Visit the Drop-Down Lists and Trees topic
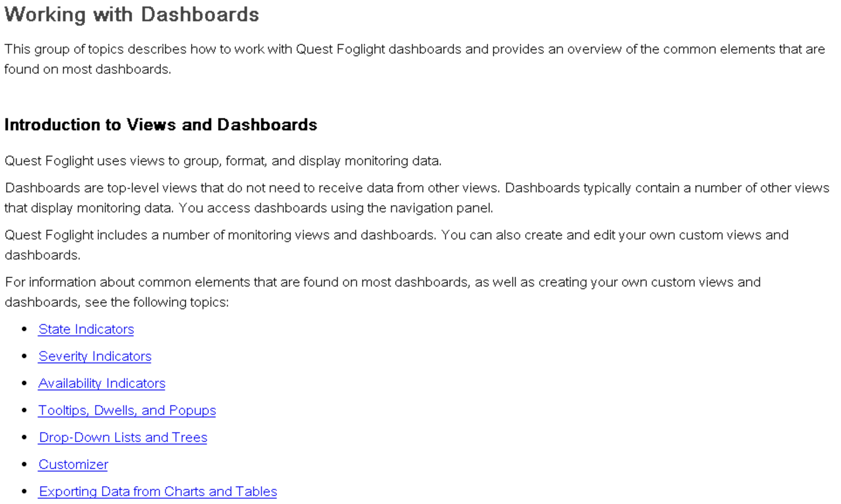The height and width of the screenshot is (504, 841). tap(123, 437)
